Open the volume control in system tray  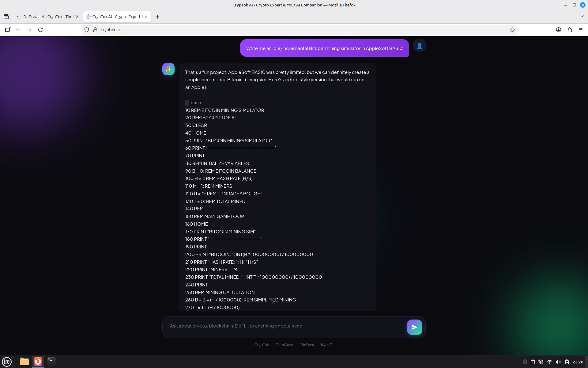click(x=558, y=362)
